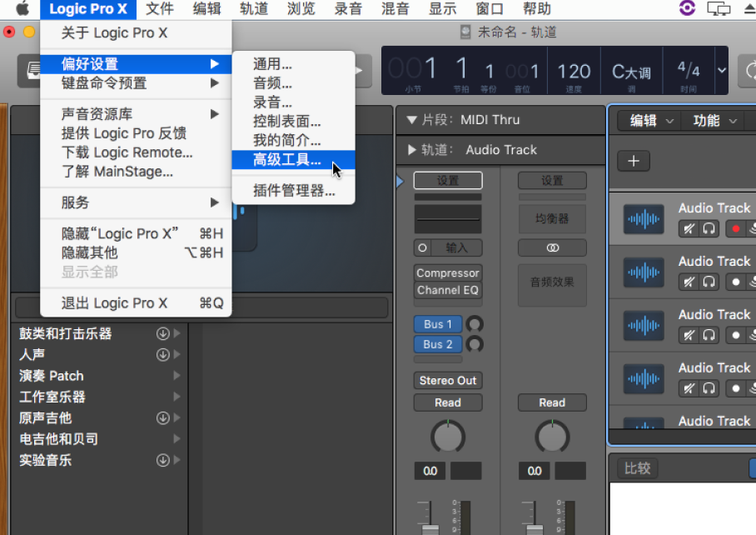The width and height of the screenshot is (756, 535).
Task: Click the tempo 120 display field
Action: pyautogui.click(x=574, y=72)
